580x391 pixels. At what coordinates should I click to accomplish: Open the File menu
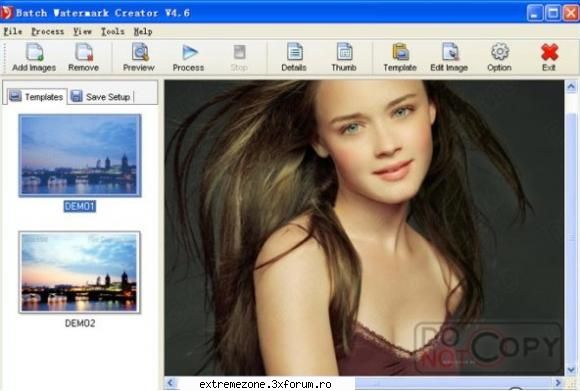(13, 32)
